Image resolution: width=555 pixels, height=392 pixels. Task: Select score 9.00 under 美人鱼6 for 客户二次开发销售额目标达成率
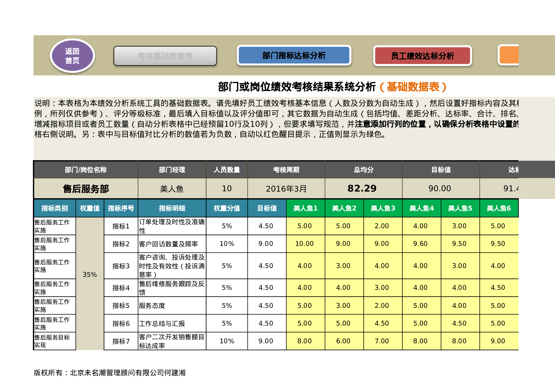pyautogui.click(x=499, y=341)
